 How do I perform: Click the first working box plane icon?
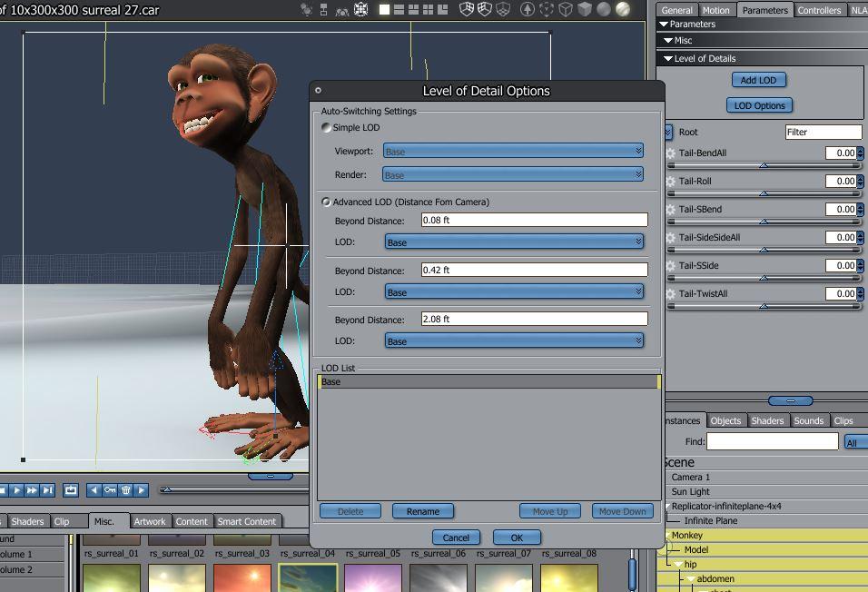[x=467, y=9]
